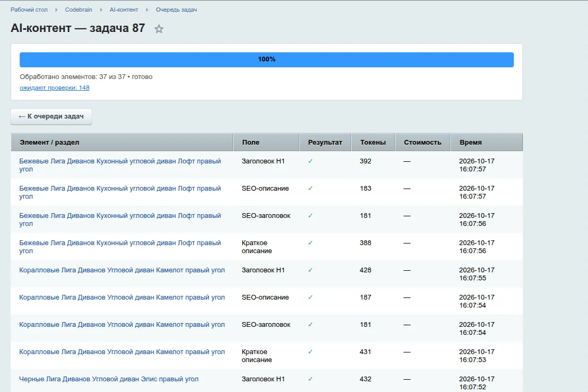Open Очередь задач breadcrumb link
588x392 pixels.
coord(176,10)
